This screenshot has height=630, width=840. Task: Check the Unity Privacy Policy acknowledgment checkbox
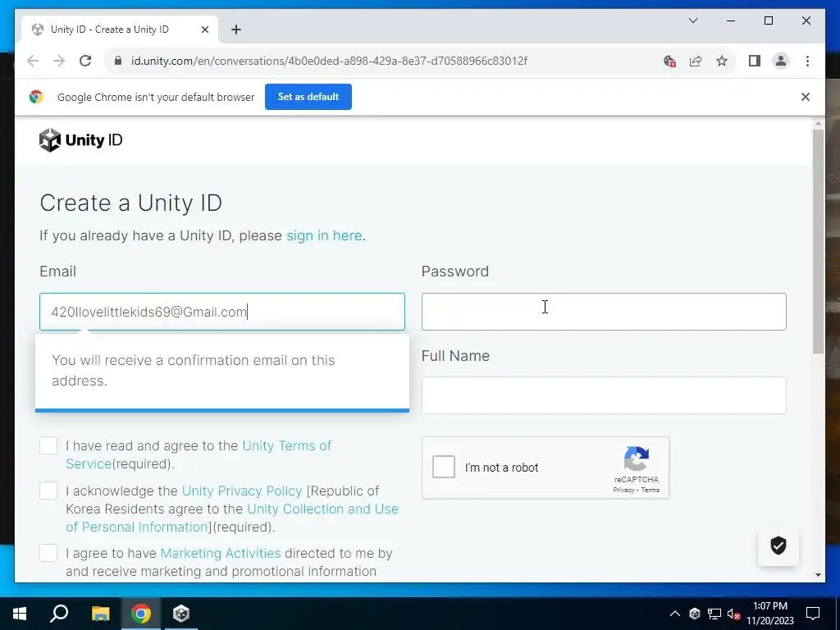tap(48, 491)
